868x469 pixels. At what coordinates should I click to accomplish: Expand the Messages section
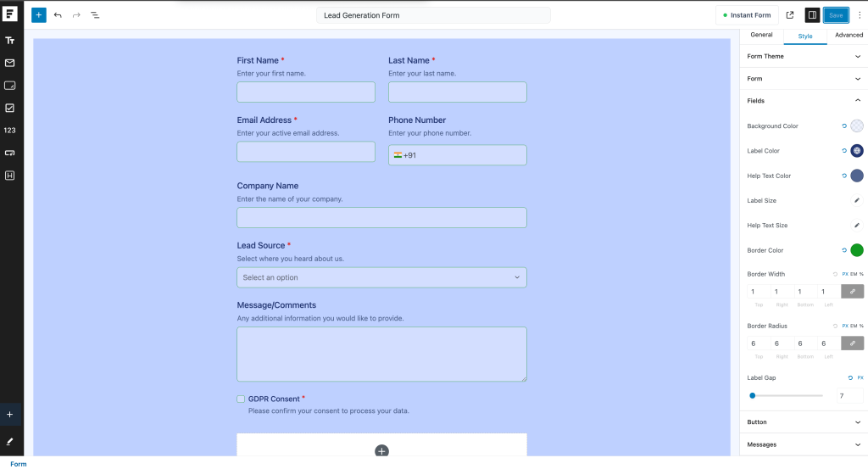pyautogui.click(x=804, y=444)
